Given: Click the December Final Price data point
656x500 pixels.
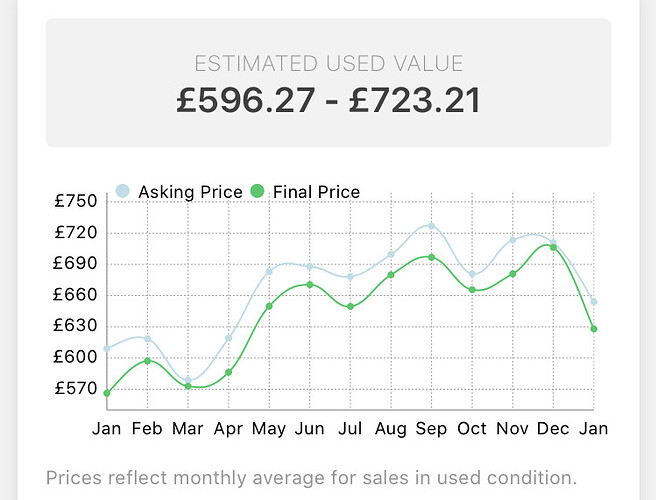Looking at the screenshot, I should [x=553, y=247].
